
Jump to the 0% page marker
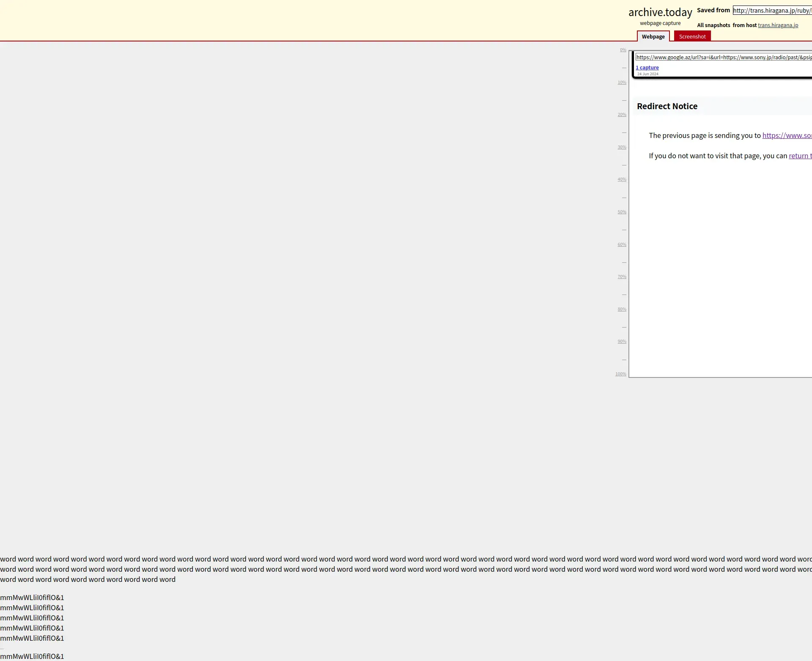(x=623, y=50)
